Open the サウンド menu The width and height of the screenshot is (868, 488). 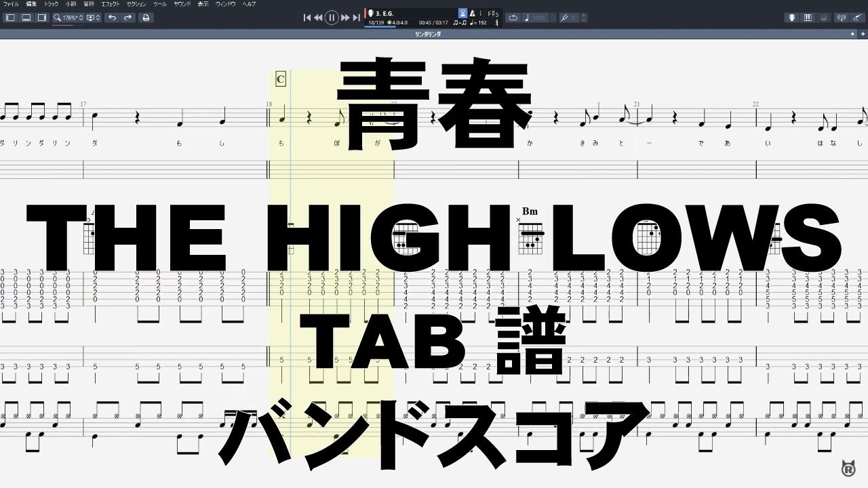pyautogui.click(x=182, y=4)
